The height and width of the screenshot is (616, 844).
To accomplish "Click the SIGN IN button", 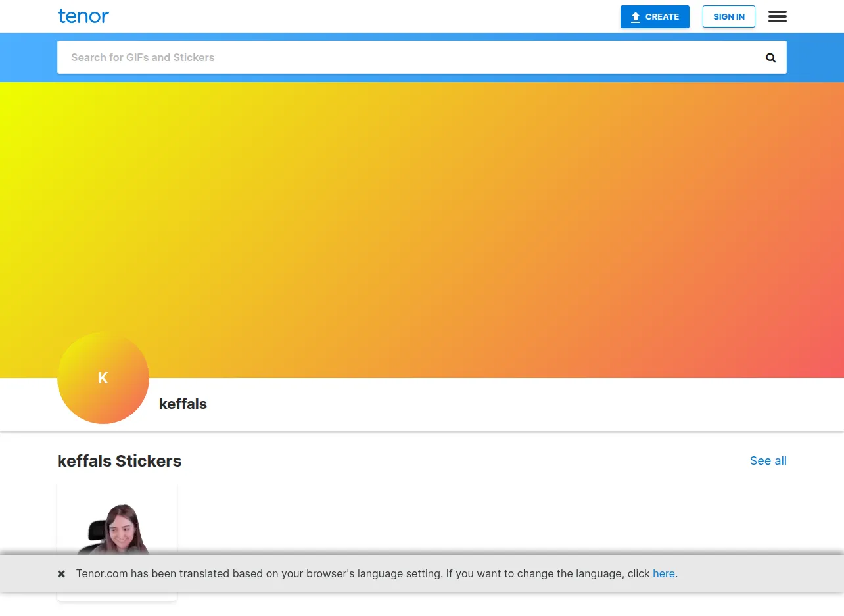I will [729, 17].
